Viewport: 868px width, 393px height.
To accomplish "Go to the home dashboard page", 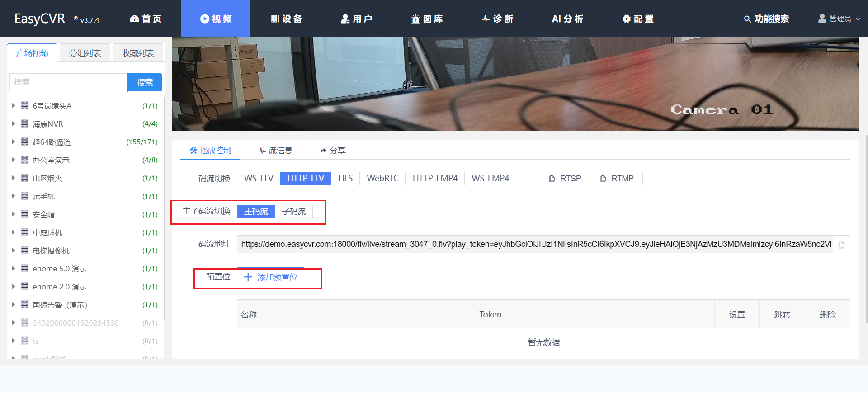I will coord(146,19).
